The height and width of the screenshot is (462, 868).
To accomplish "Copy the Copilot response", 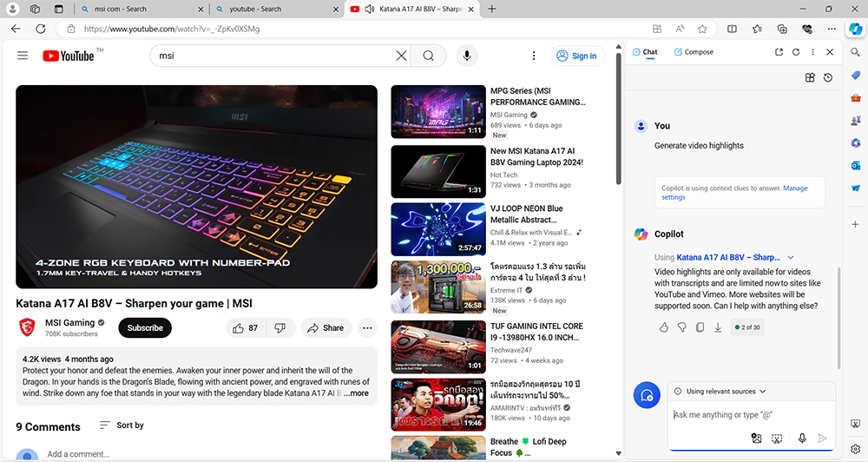I will point(700,327).
